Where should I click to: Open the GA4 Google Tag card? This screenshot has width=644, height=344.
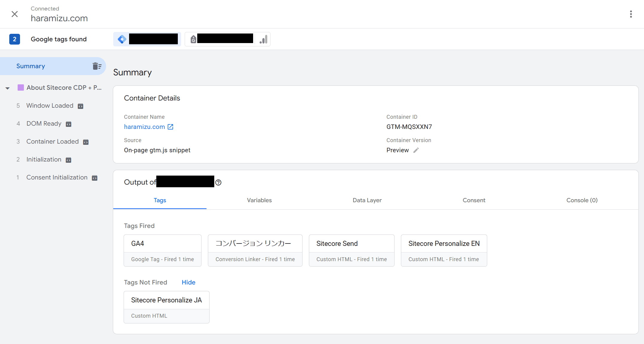click(x=162, y=250)
